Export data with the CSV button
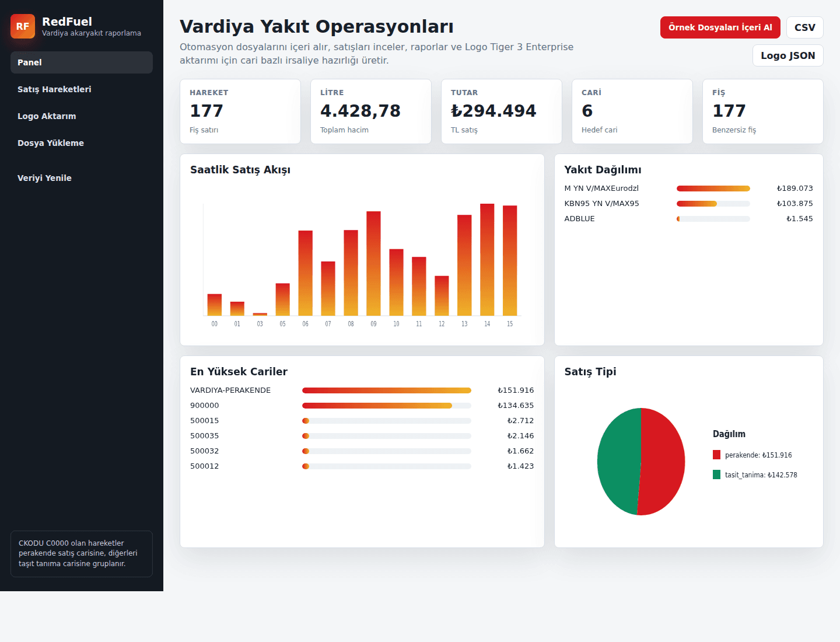The height and width of the screenshot is (642, 840). click(x=804, y=27)
